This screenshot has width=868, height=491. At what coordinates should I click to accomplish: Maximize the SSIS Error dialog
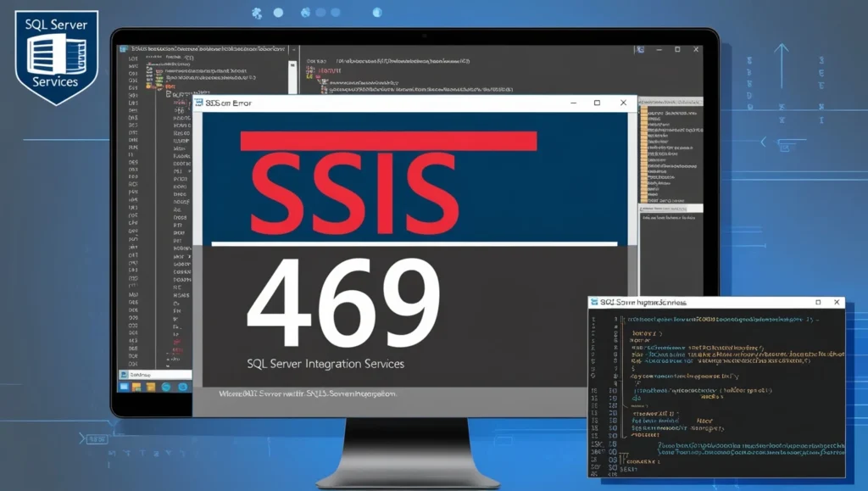(x=597, y=103)
